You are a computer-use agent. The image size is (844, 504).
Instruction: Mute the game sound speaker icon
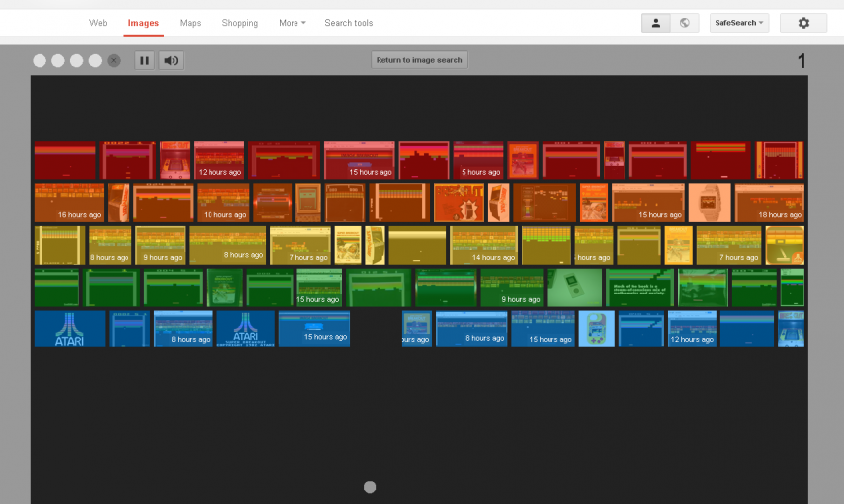pos(171,60)
